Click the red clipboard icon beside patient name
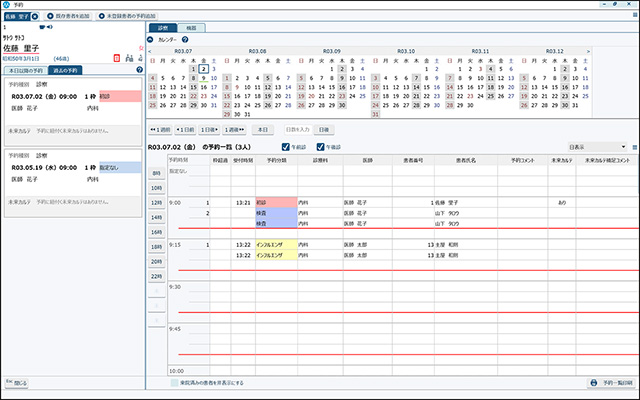Image resolution: width=640 pixels, height=400 pixels. pos(117,58)
